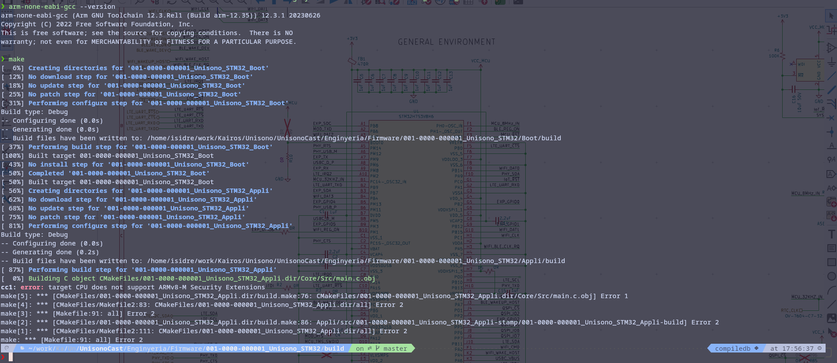837x363 pixels.
Task: Choose the Text Box tool
Action: pyautogui.click(x=832, y=248)
